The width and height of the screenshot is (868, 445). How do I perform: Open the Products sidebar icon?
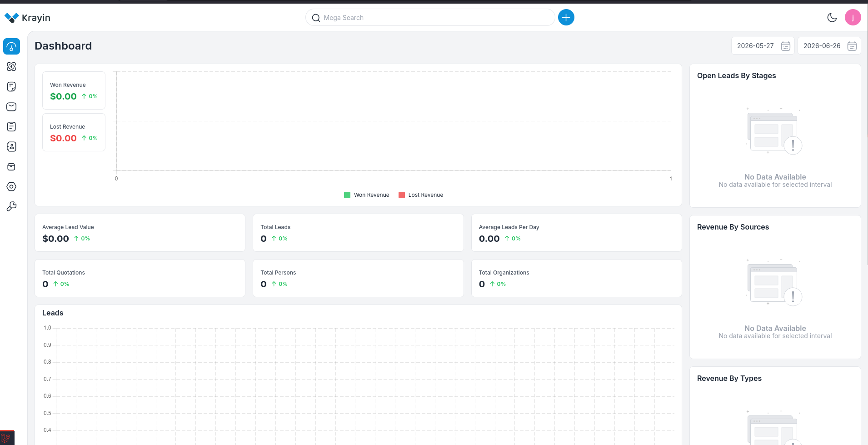point(11,166)
